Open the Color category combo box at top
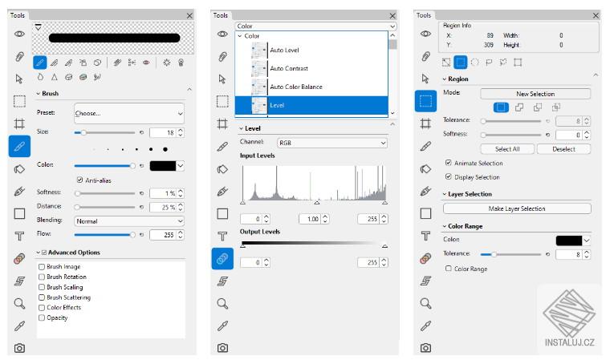The image size is (610, 364). pos(315,26)
